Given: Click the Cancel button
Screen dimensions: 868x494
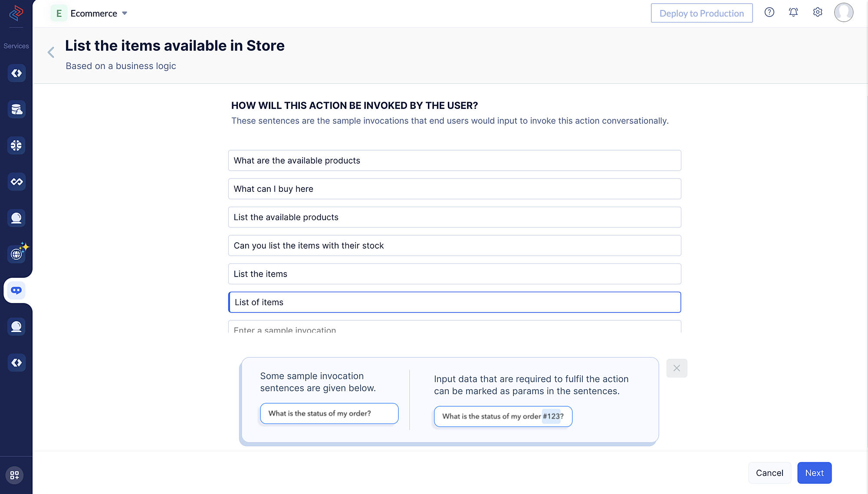Looking at the screenshot, I should [769, 473].
